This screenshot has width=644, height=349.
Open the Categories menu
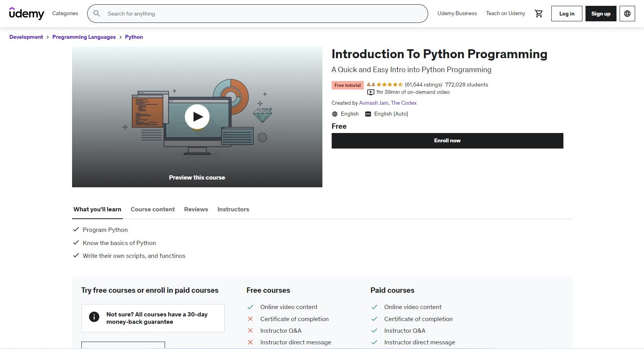point(65,13)
